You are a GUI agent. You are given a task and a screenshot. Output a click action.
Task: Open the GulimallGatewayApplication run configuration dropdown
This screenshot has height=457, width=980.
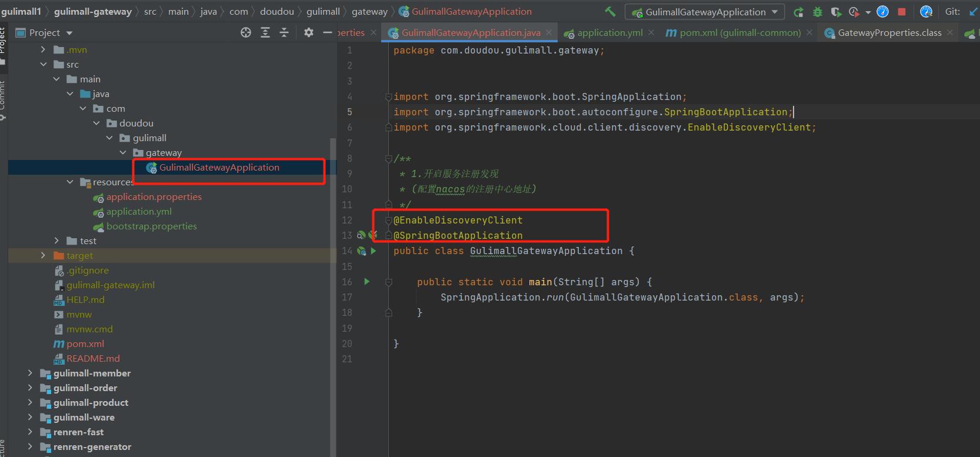point(705,12)
